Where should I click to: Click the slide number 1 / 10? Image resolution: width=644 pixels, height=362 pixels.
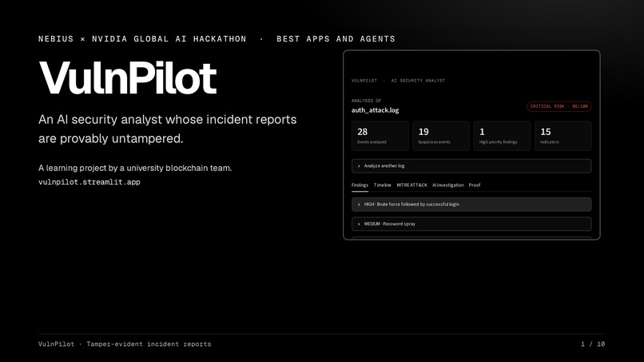(593, 344)
